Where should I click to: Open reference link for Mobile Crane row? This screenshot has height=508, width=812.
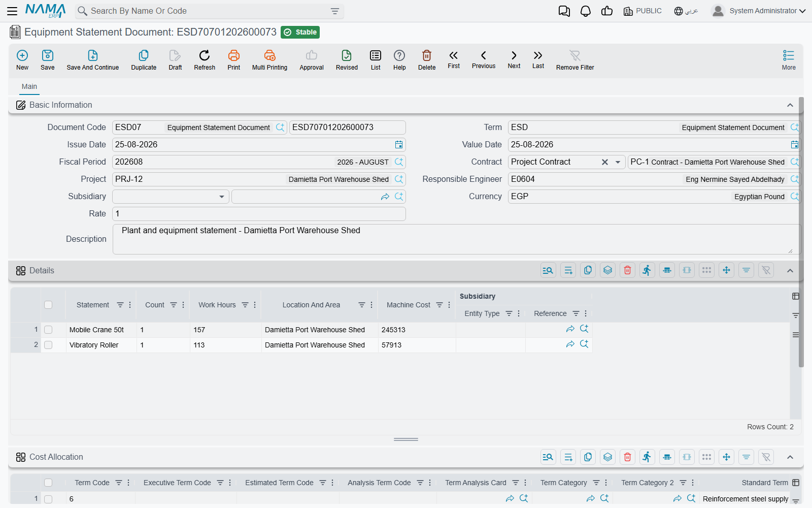570,329
